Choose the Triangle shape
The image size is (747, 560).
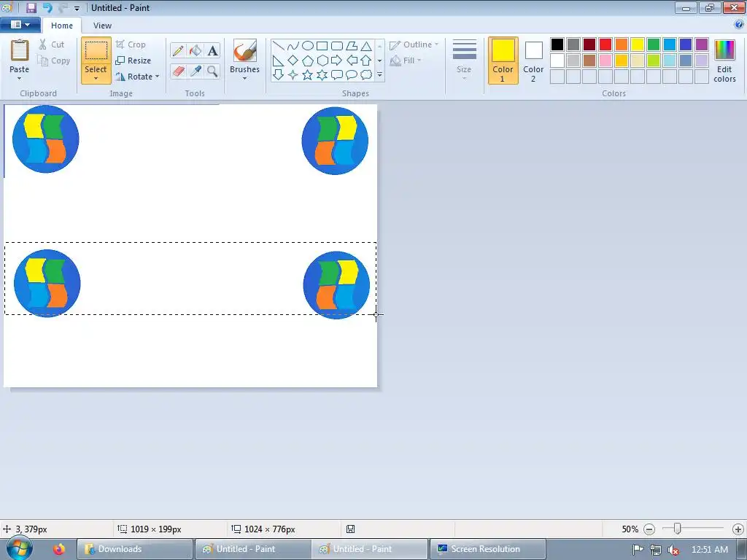366,46
